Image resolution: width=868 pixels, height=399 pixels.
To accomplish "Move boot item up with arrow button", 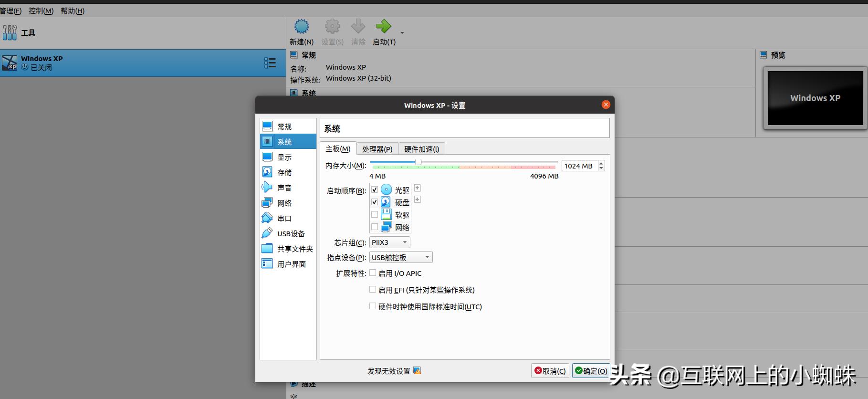I will (417, 188).
